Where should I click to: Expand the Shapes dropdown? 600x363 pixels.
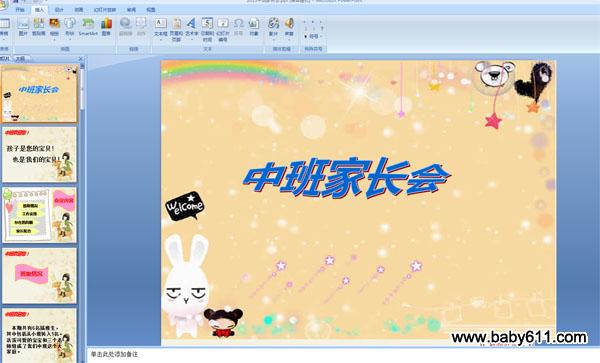click(70, 39)
